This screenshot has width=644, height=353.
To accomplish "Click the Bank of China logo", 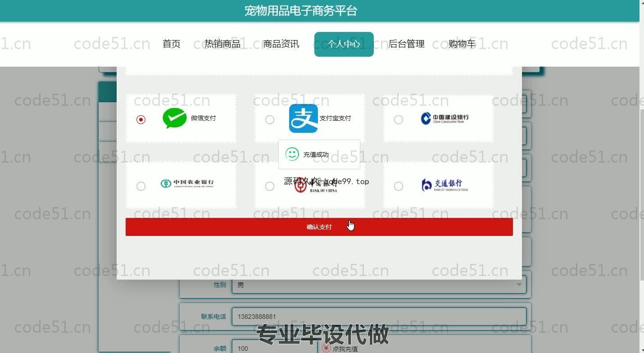I will click(x=316, y=185).
